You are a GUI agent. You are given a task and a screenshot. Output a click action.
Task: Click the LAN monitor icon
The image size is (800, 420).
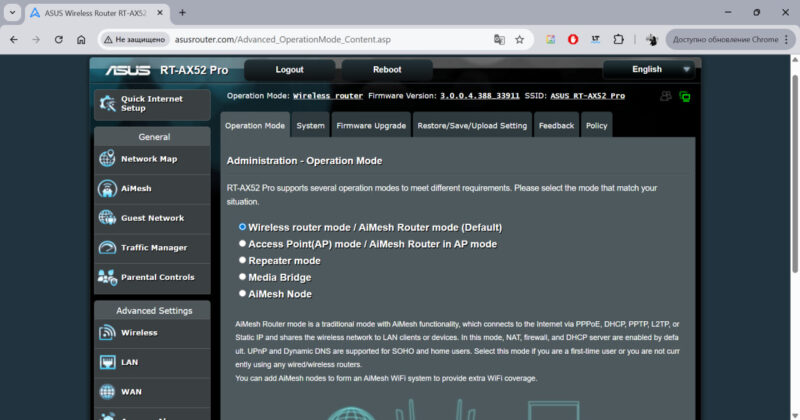[x=107, y=362]
